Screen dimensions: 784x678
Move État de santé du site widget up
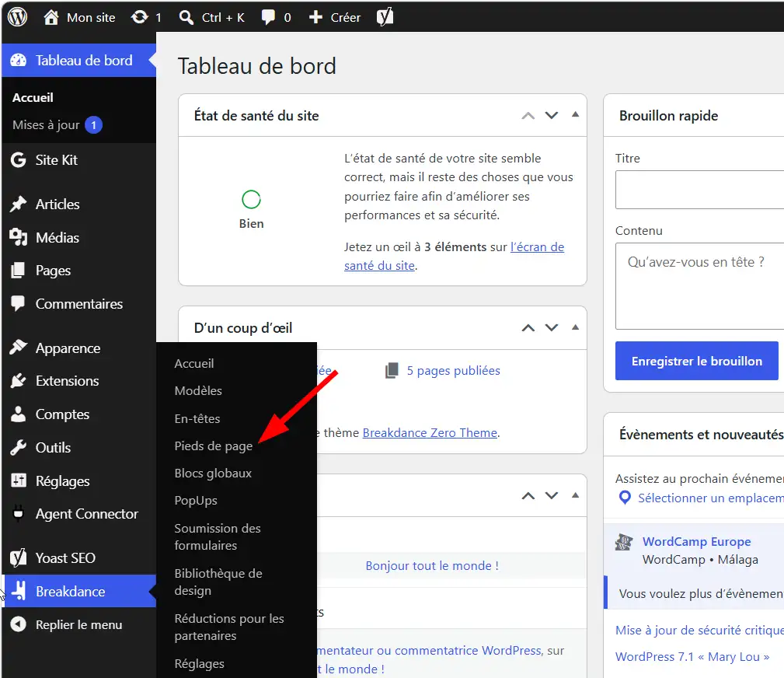(528, 116)
